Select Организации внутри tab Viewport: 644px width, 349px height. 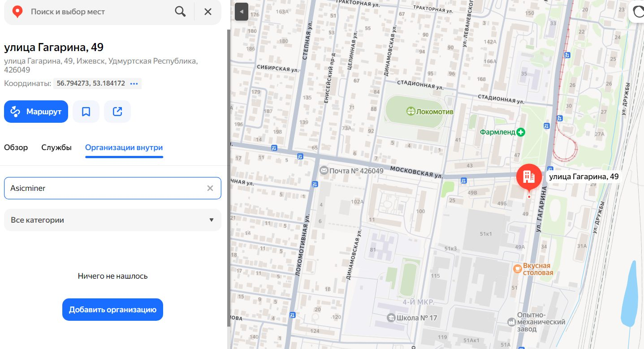(x=124, y=147)
